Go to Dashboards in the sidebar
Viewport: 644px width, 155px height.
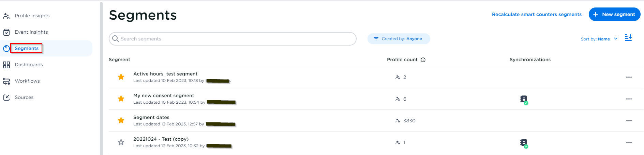[29, 65]
